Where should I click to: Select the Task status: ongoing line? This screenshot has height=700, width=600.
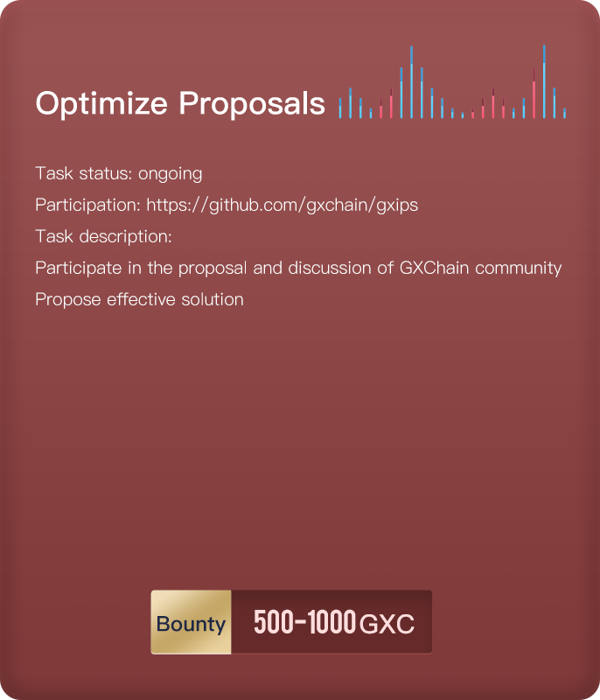(x=119, y=173)
